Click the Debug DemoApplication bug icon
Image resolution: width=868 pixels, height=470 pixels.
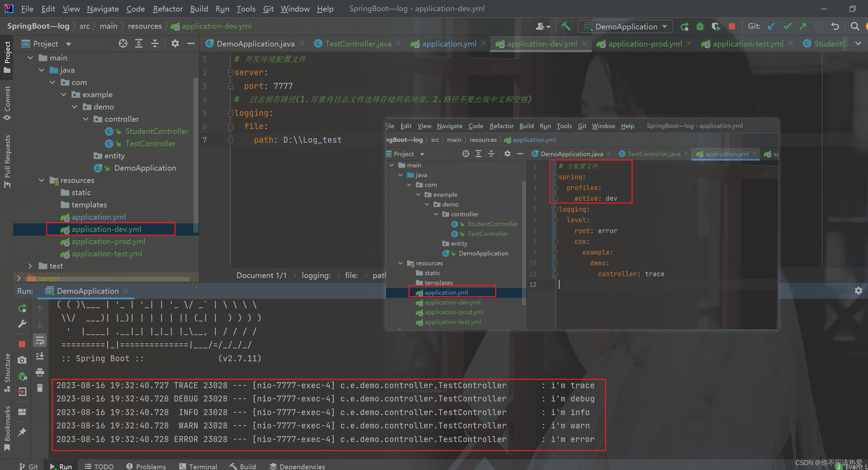[x=700, y=27]
